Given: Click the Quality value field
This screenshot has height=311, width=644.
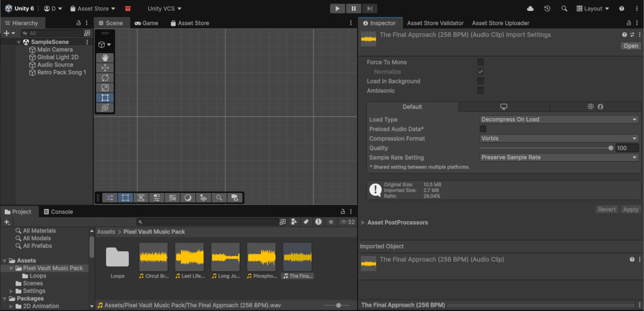Looking at the screenshot, I should [x=627, y=148].
